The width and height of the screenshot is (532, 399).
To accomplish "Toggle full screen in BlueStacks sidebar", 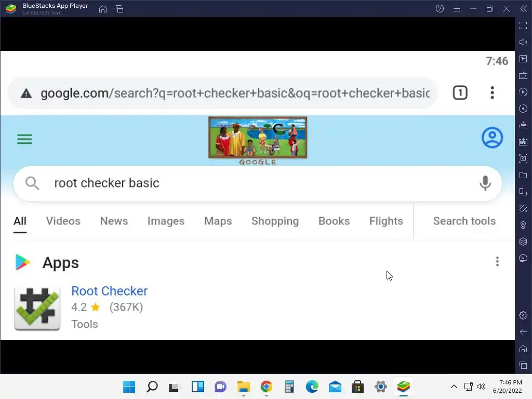I will (523, 25).
